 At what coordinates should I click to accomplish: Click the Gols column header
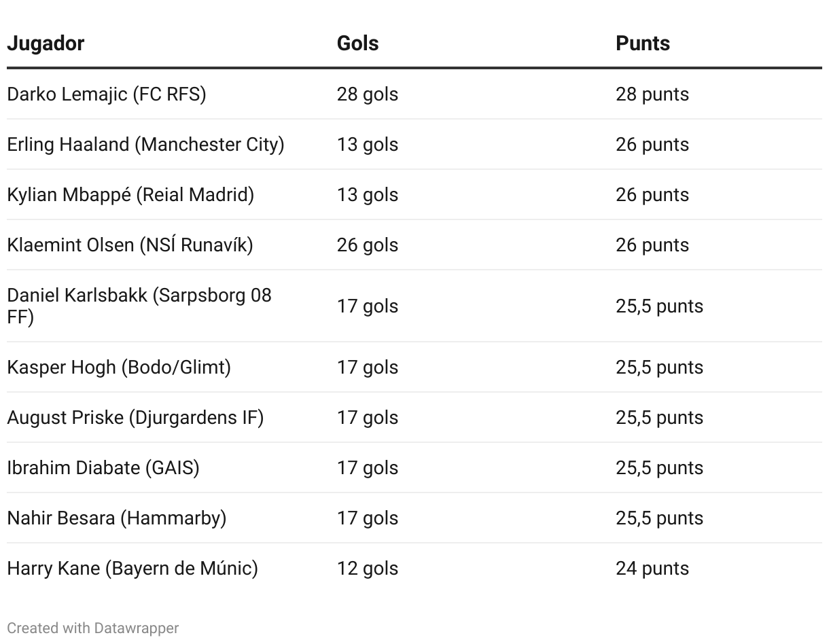click(x=357, y=43)
